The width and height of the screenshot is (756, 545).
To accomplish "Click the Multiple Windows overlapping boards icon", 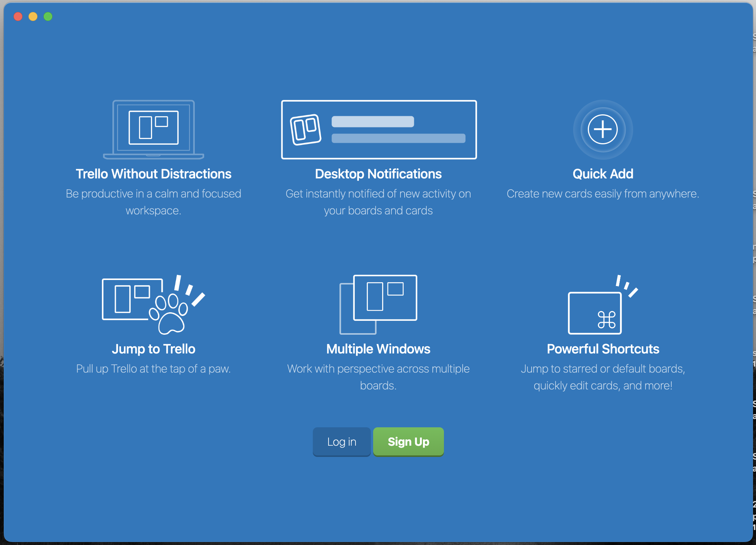I will click(378, 304).
